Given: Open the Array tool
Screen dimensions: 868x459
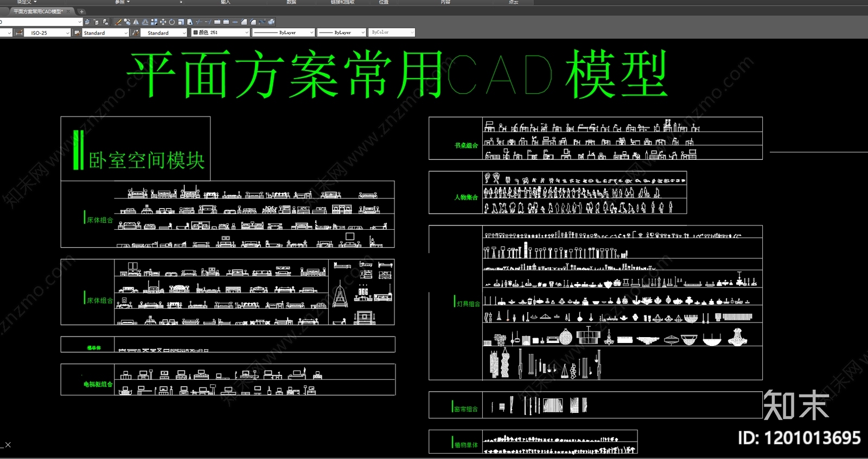Looking at the screenshot, I should (x=154, y=22).
